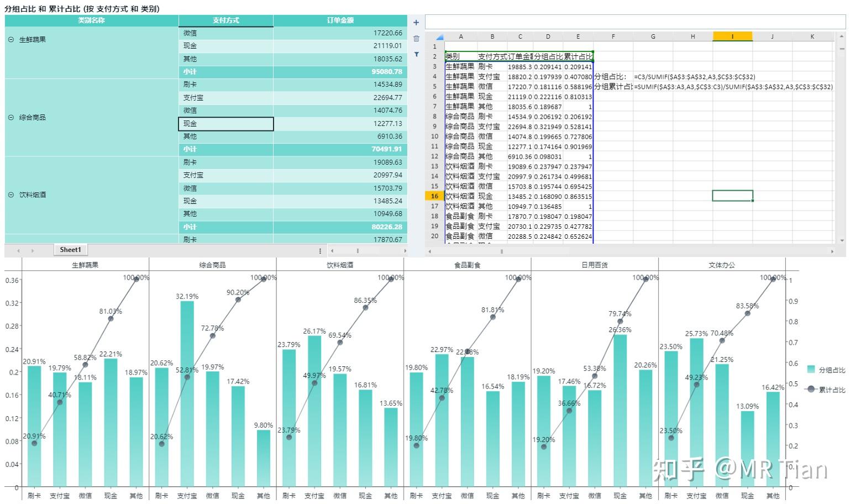
Task: Click the 日用百货 chart panel title
Action: [595, 265]
